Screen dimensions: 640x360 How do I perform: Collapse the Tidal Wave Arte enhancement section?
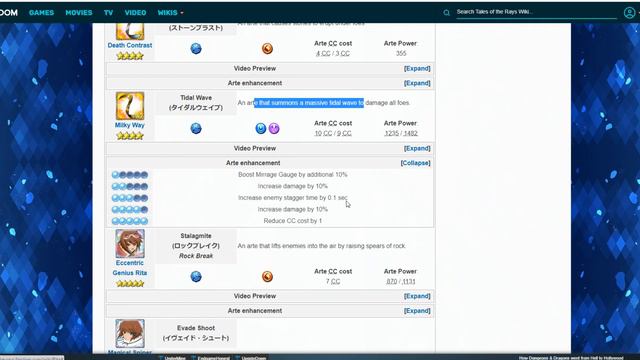click(x=416, y=163)
